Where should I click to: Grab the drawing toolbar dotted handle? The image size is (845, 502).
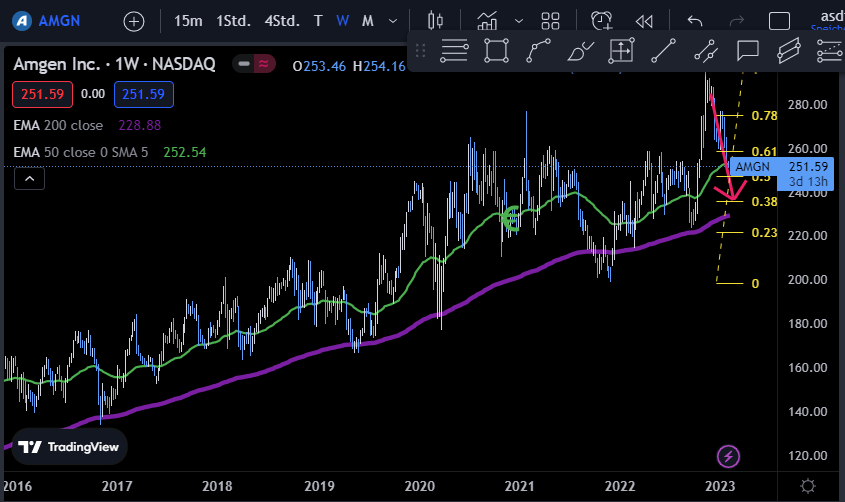click(420, 51)
